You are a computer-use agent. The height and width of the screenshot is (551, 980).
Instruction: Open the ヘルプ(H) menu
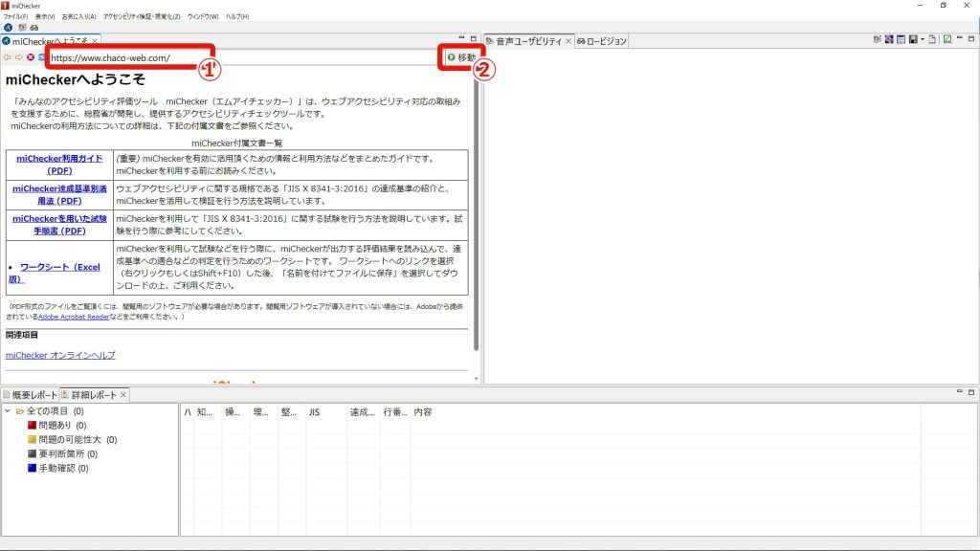pos(237,17)
